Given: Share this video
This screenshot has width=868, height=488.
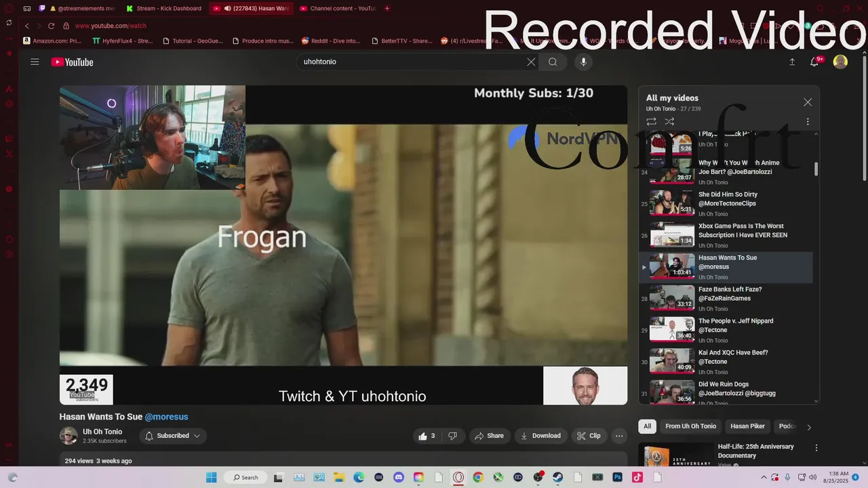Looking at the screenshot, I should coord(489,436).
